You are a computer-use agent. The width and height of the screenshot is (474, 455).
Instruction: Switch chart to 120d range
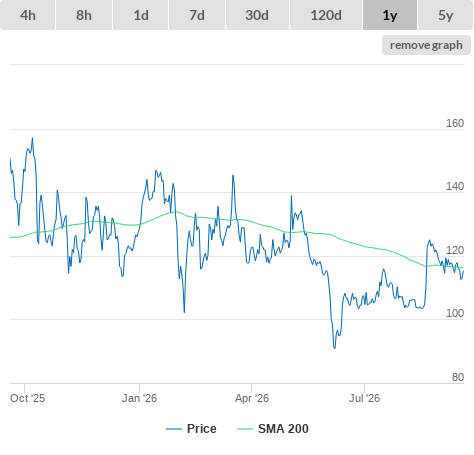(326, 15)
